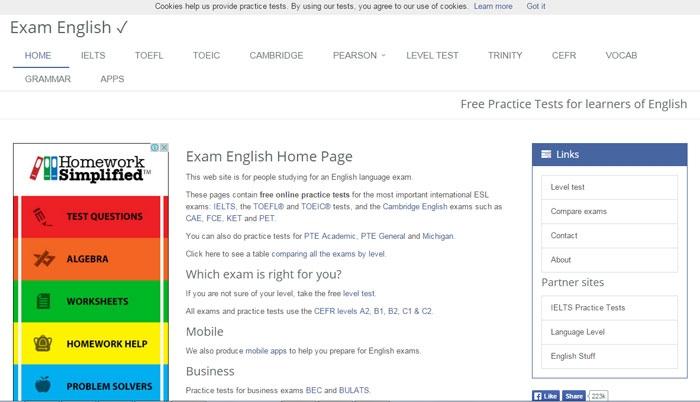Click the KET link
This screenshot has width=700, height=402.
234,218
